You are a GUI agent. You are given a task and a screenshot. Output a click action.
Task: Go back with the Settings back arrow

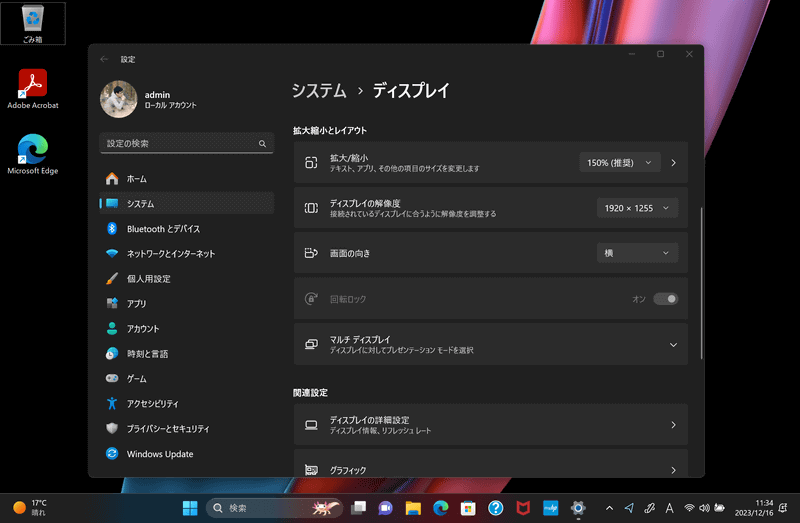point(104,59)
